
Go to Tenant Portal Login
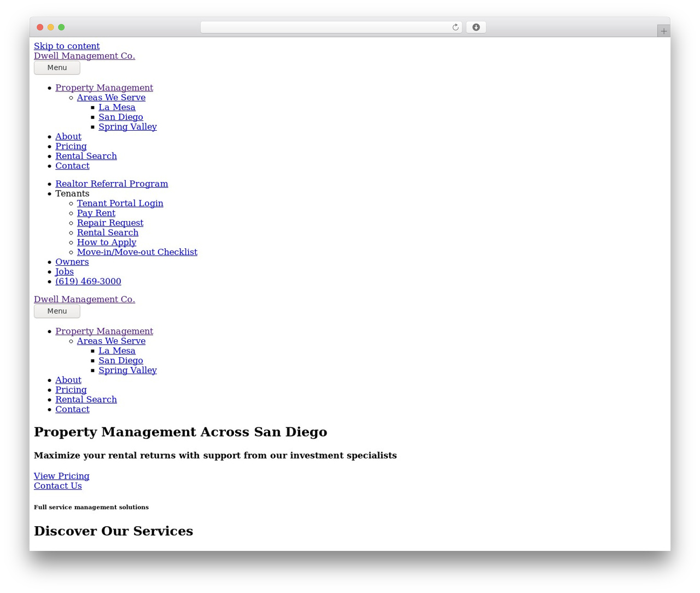click(120, 204)
